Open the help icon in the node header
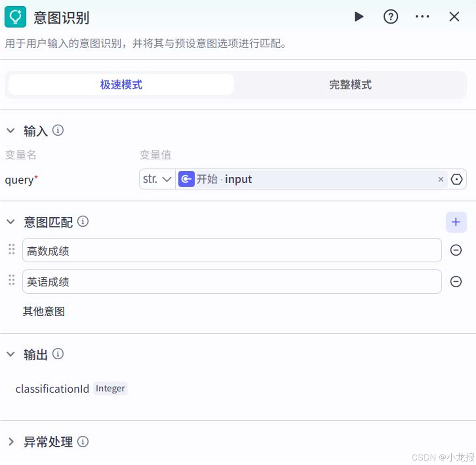476x465 pixels. pos(391,17)
